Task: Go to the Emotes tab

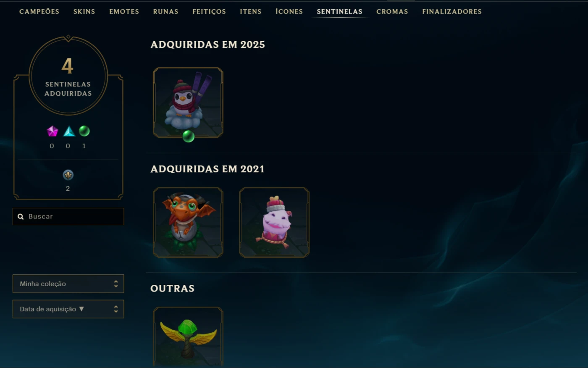Action: click(x=124, y=11)
